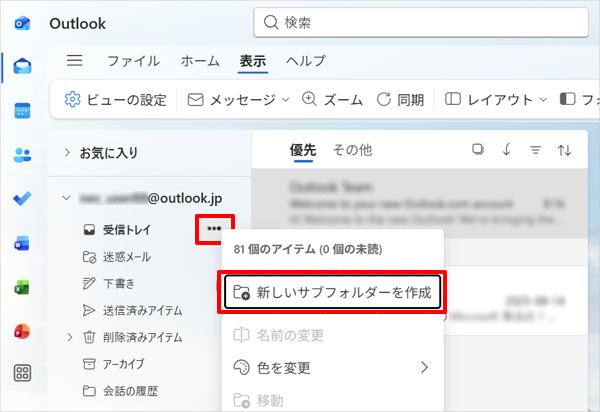This screenshot has width=600, height=412.
Task: Click the 同期 sync button
Action: [x=400, y=100]
